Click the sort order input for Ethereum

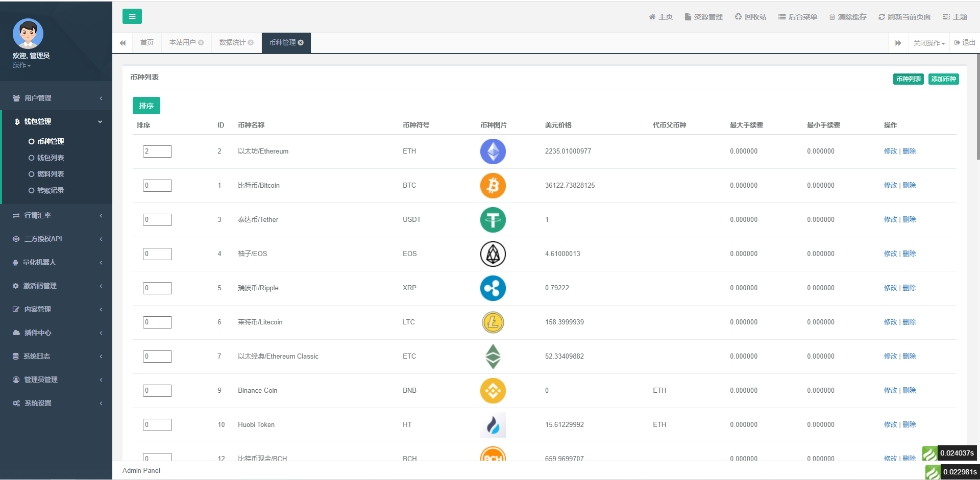pos(157,151)
